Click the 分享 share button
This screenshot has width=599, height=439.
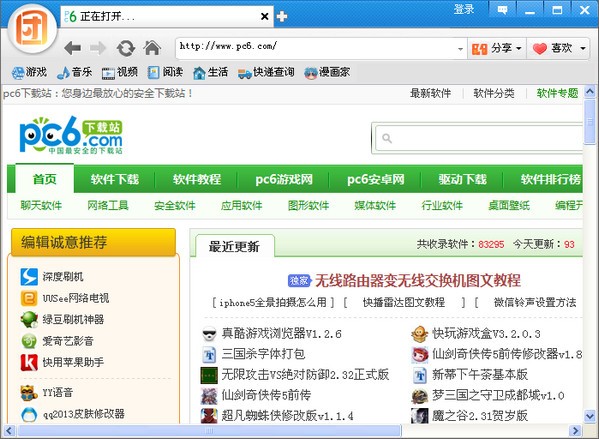492,48
